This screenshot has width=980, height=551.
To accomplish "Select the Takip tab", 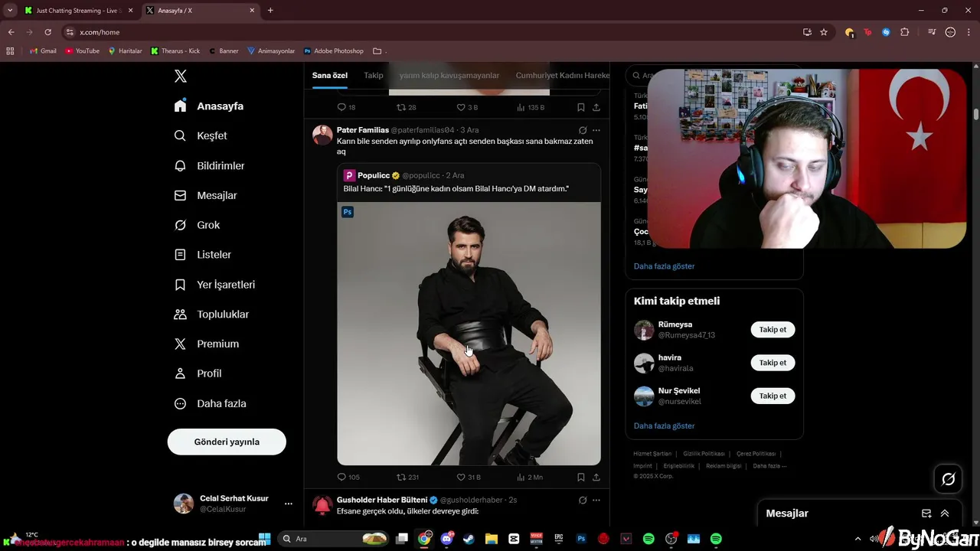I will coord(374,75).
